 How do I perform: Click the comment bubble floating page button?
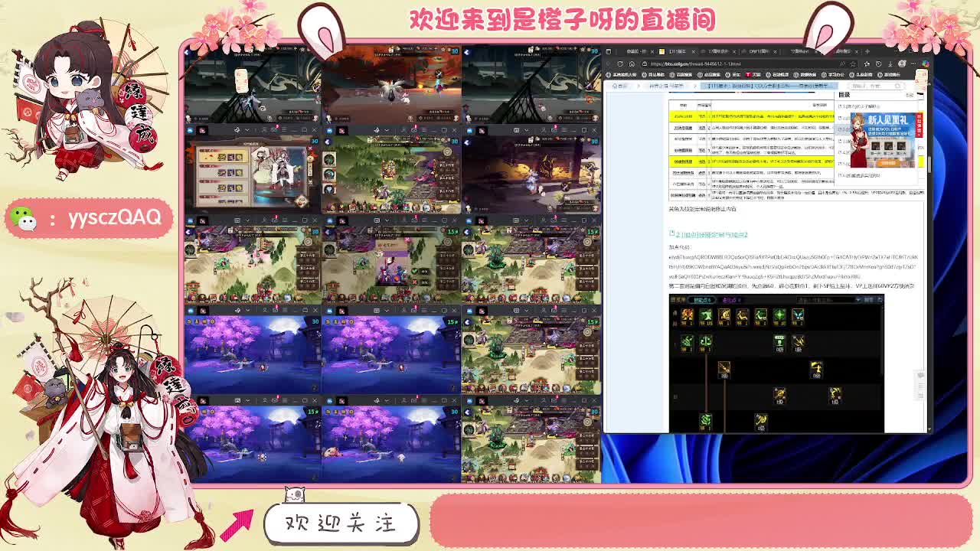[x=920, y=375]
